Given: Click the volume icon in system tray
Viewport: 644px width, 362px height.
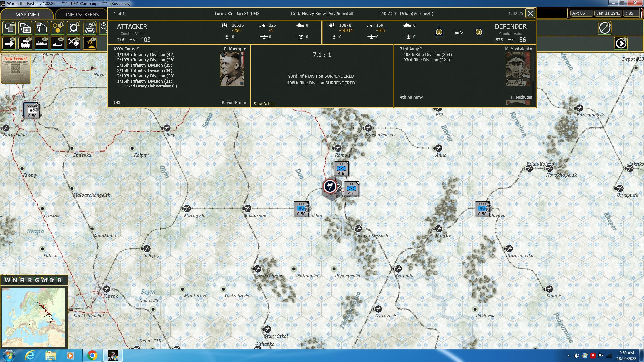Looking at the screenshot, I should click(576, 356).
